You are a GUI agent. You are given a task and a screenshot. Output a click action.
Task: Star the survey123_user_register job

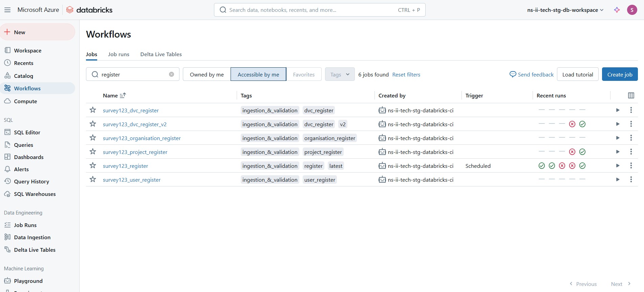[x=93, y=179]
